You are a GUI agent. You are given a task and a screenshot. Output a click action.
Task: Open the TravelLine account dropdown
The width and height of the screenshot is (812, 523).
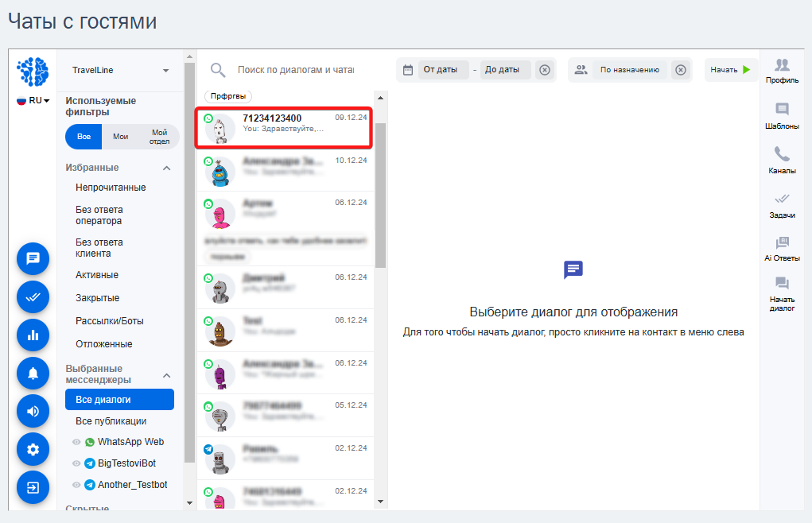(x=120, y=71)
